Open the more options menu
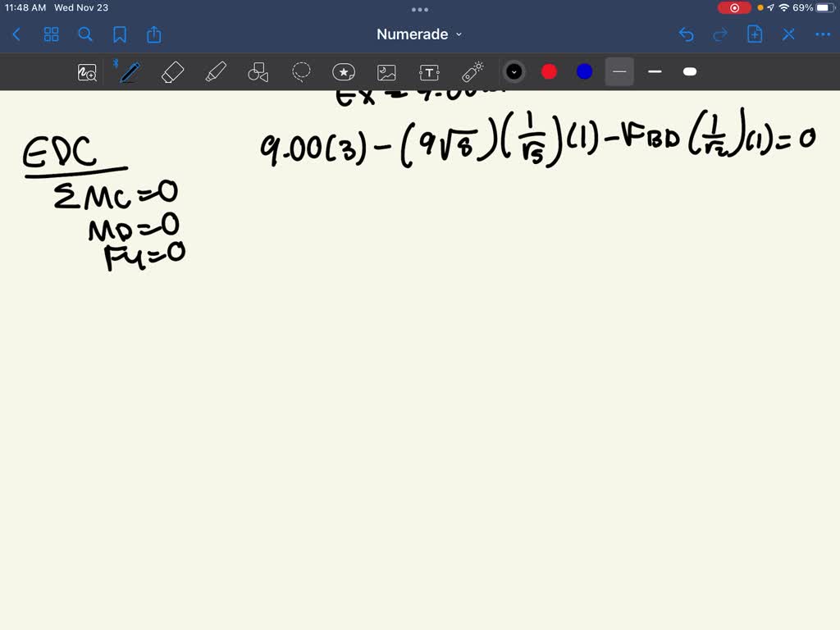 pos(823,34)
